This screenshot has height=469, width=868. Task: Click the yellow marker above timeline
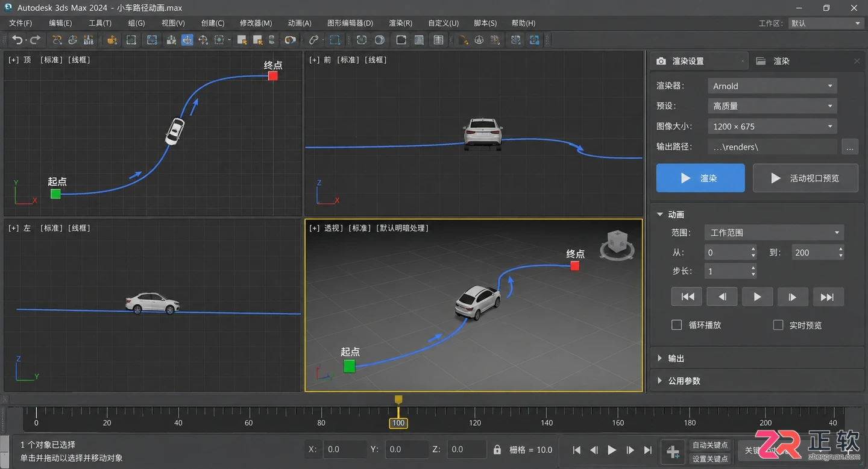point(398,400)
